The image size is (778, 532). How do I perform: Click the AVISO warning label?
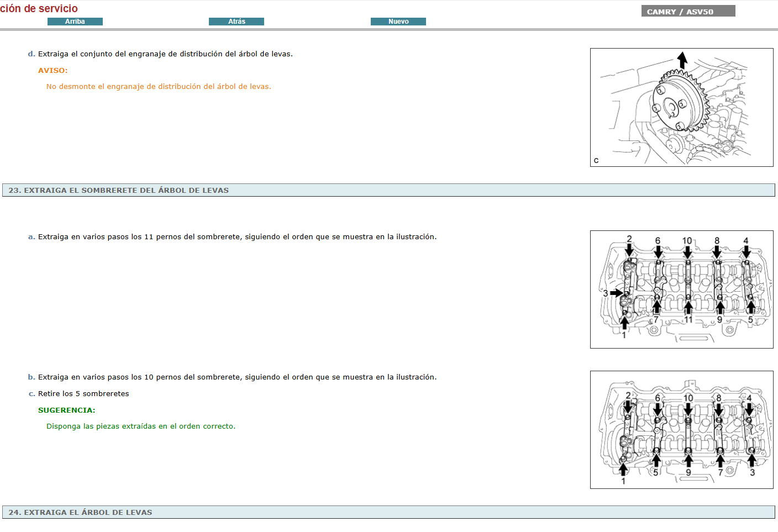[53, 70]
